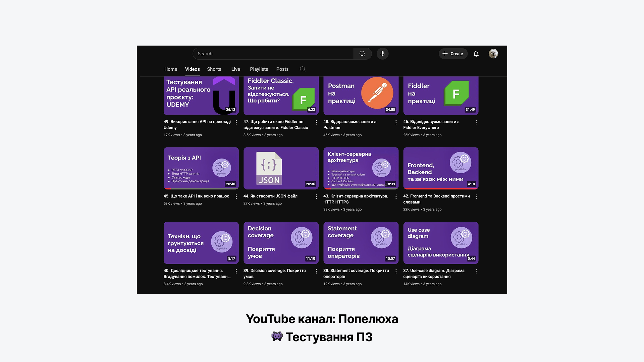Open notifications via the bell icon

(x=476, y=54)
